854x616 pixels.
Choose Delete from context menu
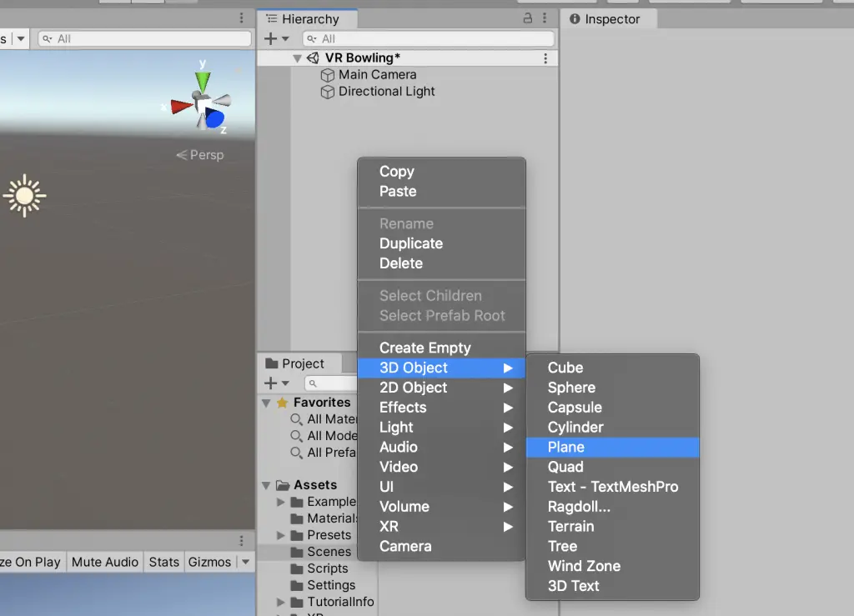(x=441, y=263)
